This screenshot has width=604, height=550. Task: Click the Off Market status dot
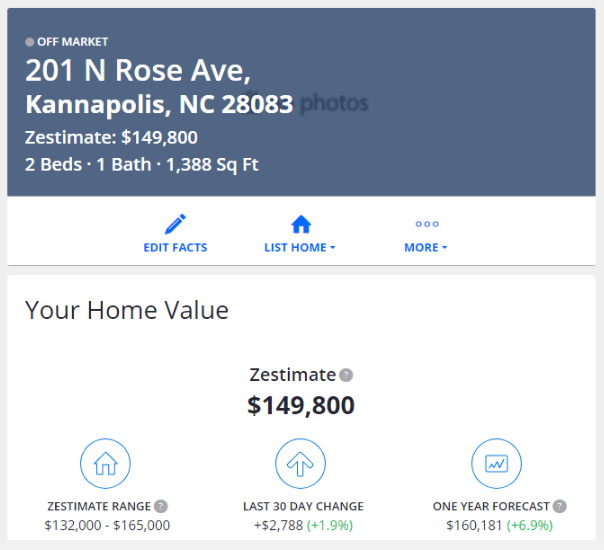tap(30, 42)
